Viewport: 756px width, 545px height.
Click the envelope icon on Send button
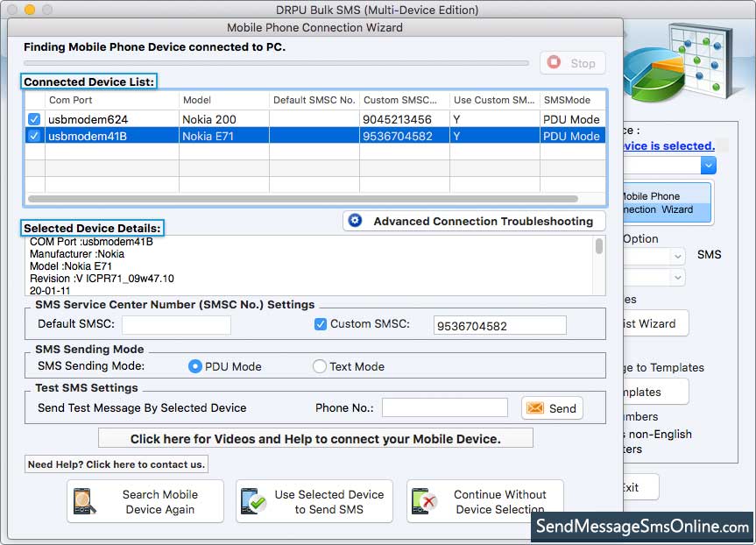click(535, 408)
